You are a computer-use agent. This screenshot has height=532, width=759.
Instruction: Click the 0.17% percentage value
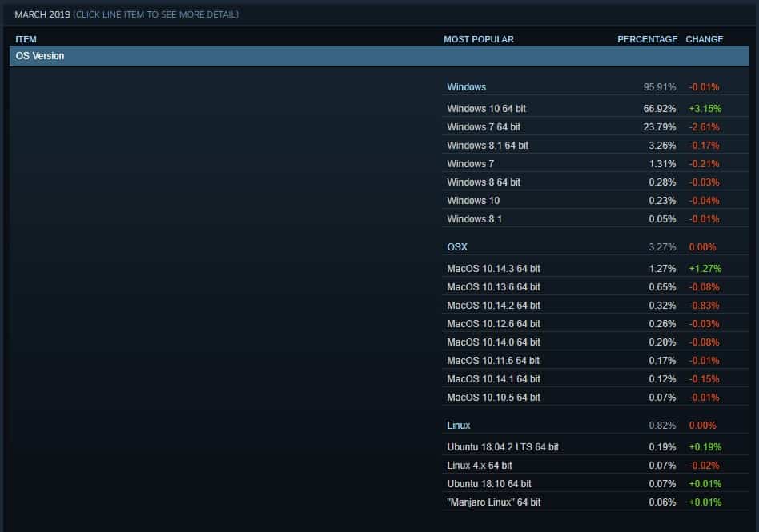(662, 361)
